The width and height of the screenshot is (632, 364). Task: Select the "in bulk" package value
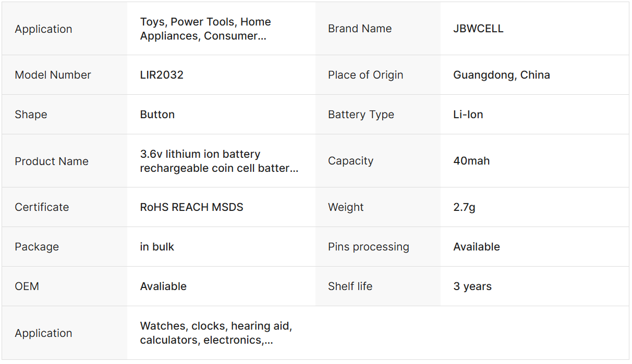[157, 247]
